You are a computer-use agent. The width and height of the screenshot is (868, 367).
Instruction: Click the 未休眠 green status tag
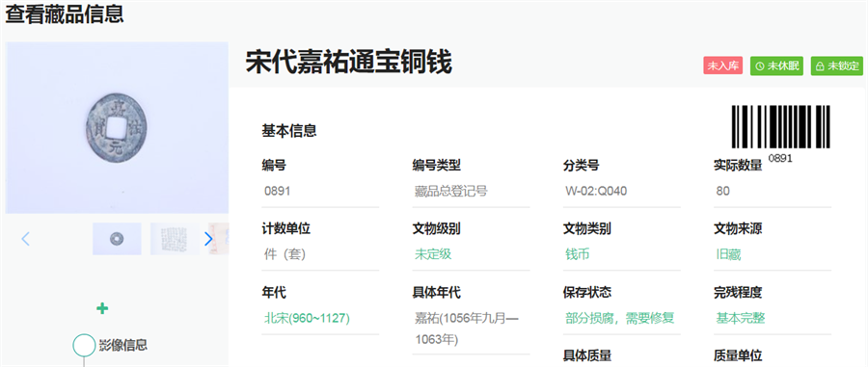coord(776,66)
